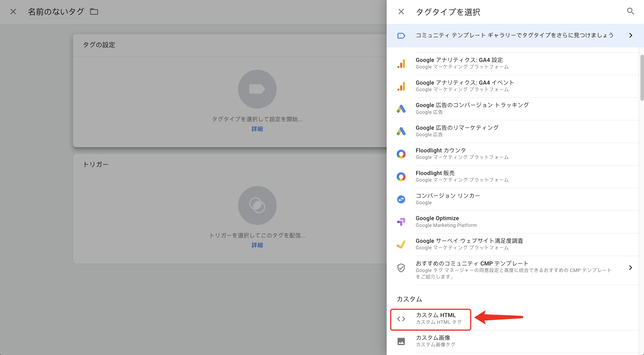This screenshot has height=355, width=644.
Task: Open search in tag type panel
Action: (x=631, y=11)
